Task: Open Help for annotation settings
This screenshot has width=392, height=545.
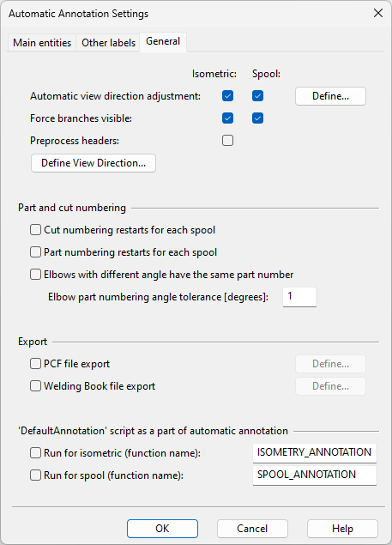Action: click(x=342, y=529)
